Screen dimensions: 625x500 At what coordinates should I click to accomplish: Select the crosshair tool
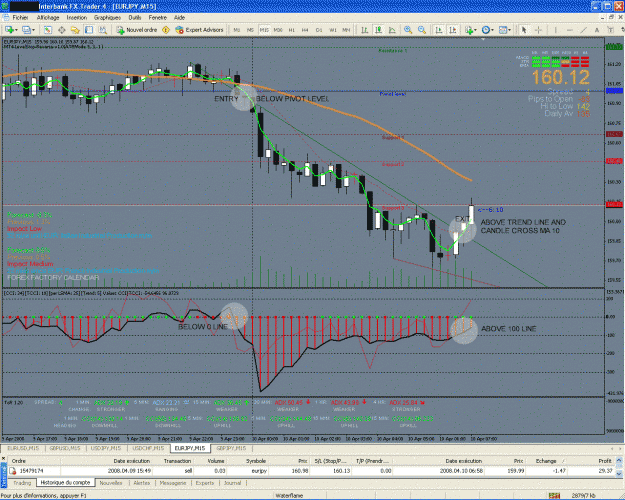click(538, 30)
